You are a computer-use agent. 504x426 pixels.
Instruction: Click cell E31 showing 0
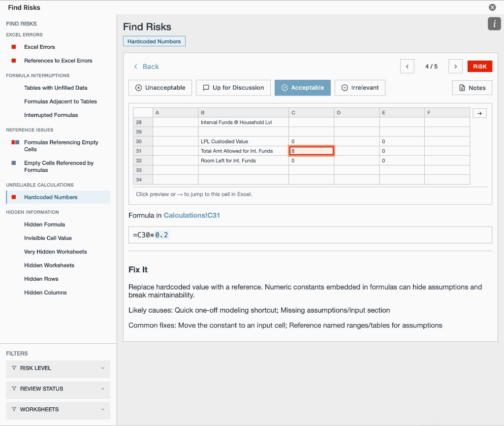coord(402,151)
